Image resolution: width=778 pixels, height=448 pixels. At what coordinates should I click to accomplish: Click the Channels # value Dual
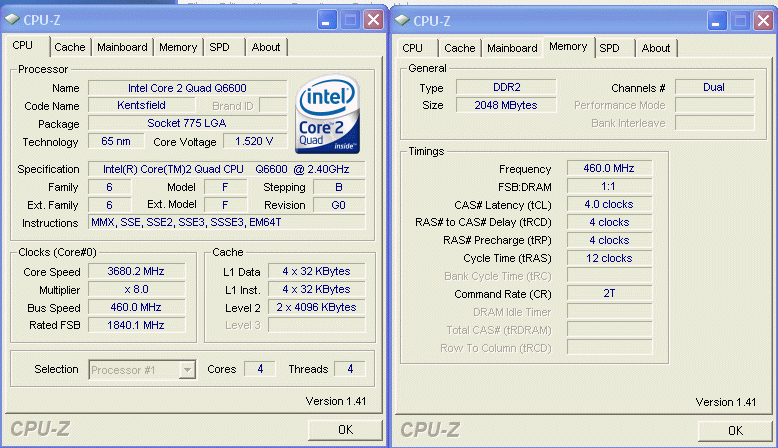pyautogui.click(x=714, y=87)
